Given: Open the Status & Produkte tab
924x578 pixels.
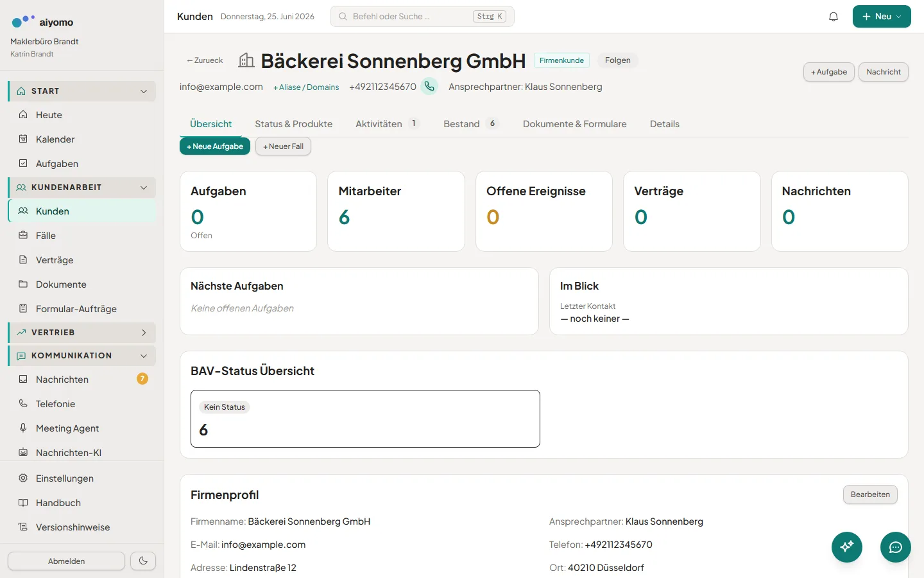Looking at the screenshot, I should pyautogui.click(x=294, y=124).
